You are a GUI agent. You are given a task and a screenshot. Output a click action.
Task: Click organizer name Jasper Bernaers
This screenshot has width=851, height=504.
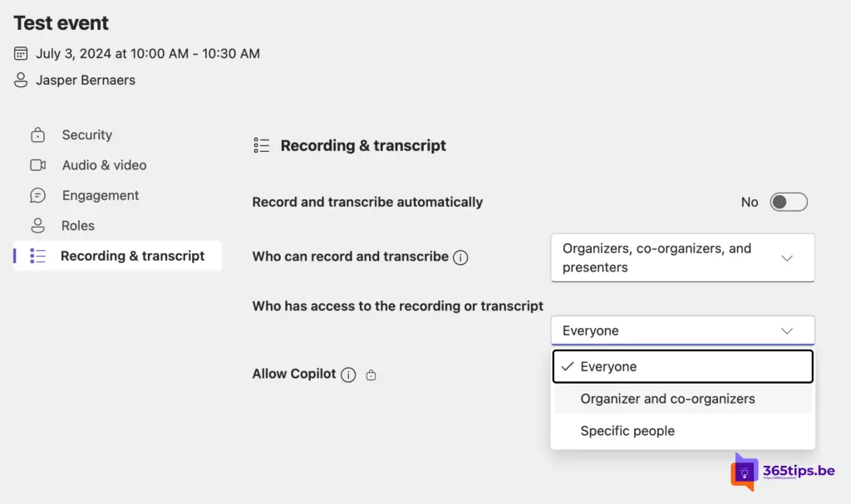(86, 81)
